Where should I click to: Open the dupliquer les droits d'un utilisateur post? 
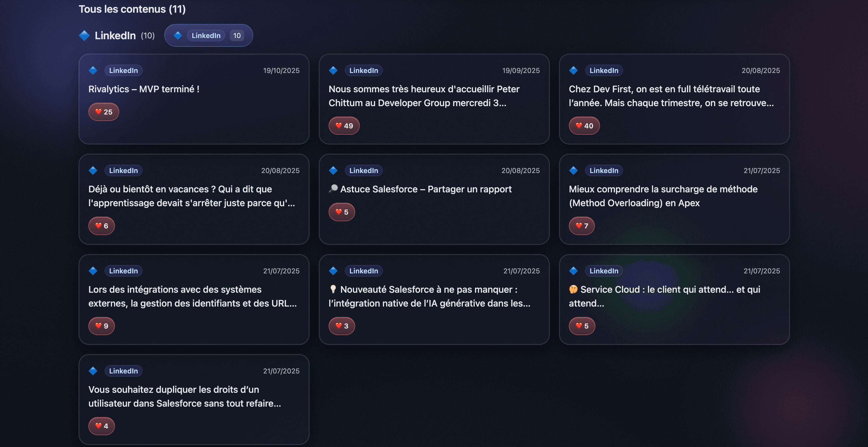pos(185,396)
